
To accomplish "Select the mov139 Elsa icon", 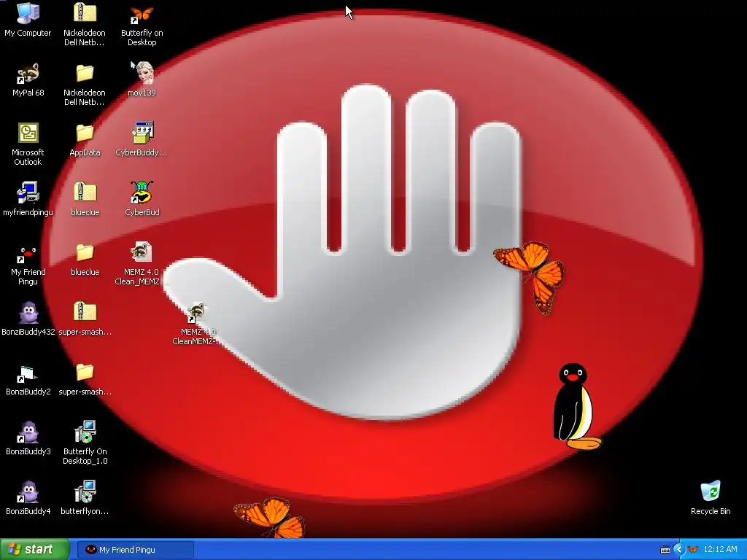I will pyautogui.click(x=142, y=79).
